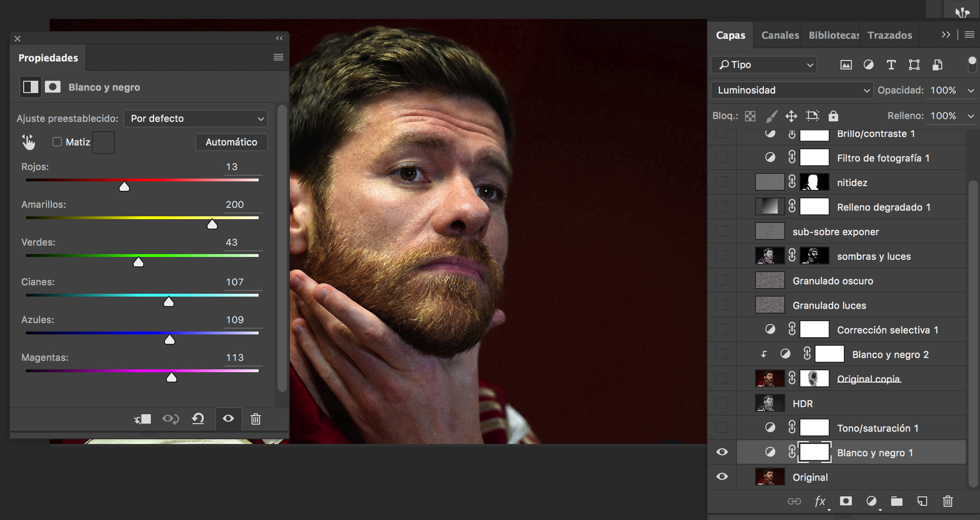The height and width of the screenshot is (520, 980).
Task: Open the Ajuste preestablecido dropdown
Action: point(196,119)
